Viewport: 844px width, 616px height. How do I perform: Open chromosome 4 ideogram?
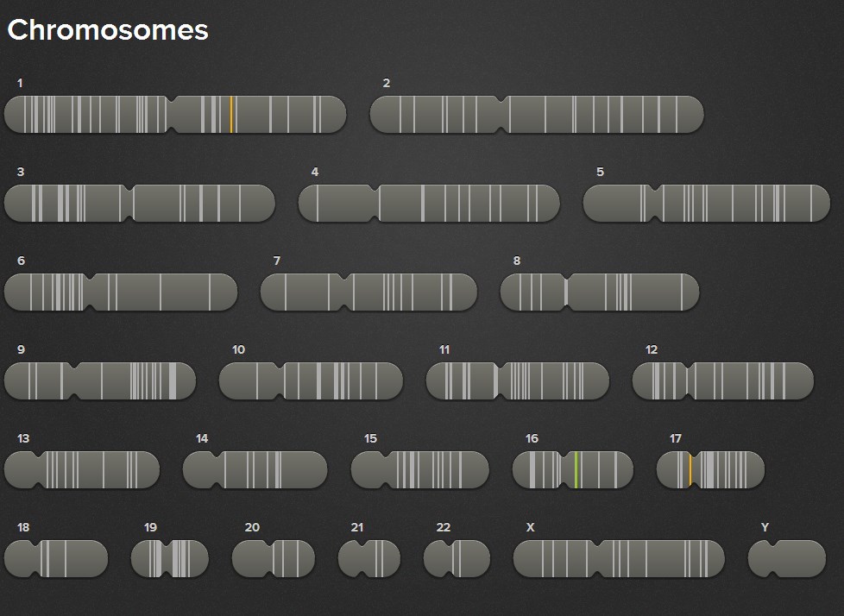(429, 204)
